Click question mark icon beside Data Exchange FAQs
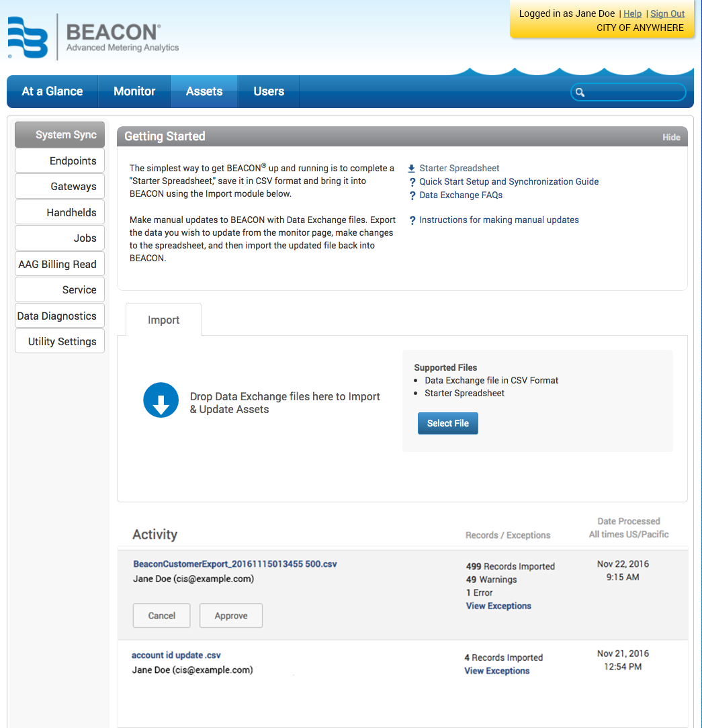Viewport: 702px width, 728px height. pos(412,196)
